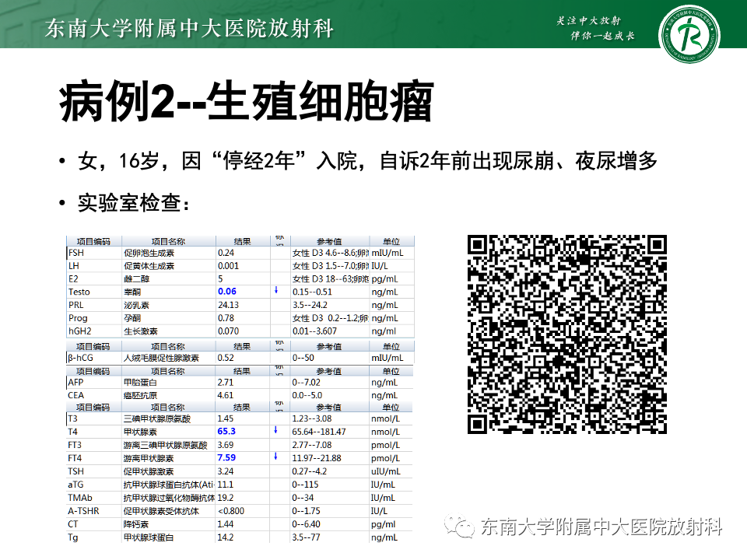747x560 pixels.
Task: Click the blue FT4 result 7.59
Action: pyautogui.click(x=226, y=457)
